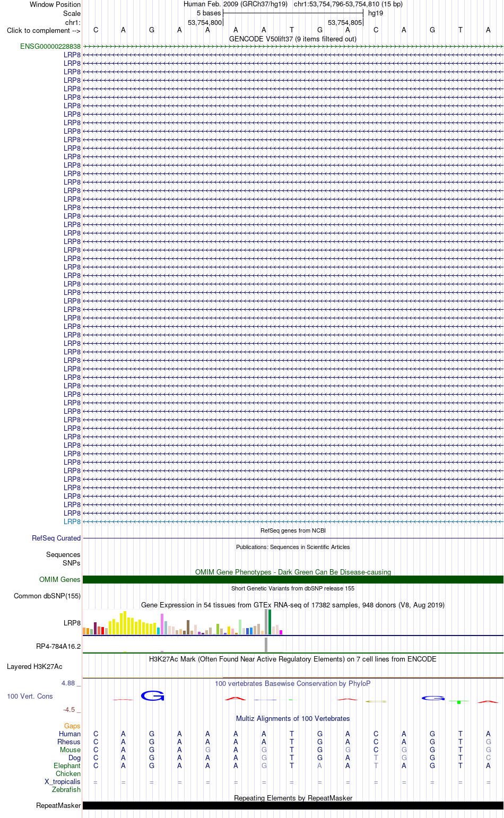Click the SNPs label
504x818 pixels.
click(x=72, y=563)
